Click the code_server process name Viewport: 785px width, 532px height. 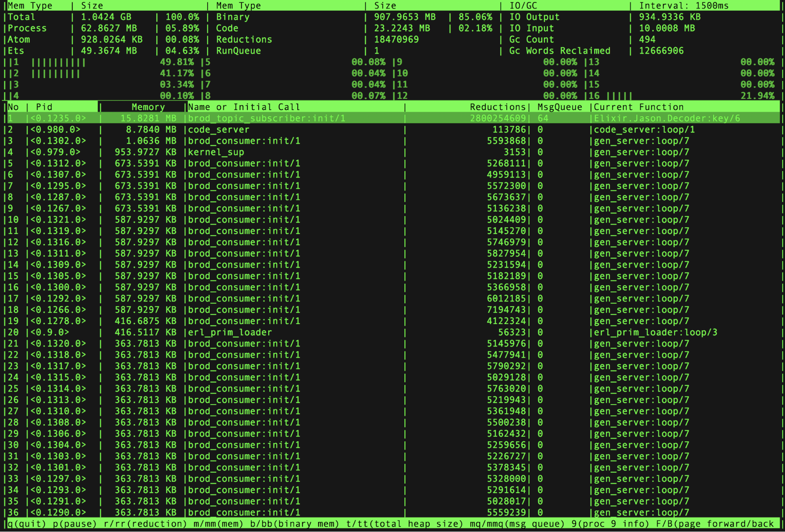(x=218, y=130)
